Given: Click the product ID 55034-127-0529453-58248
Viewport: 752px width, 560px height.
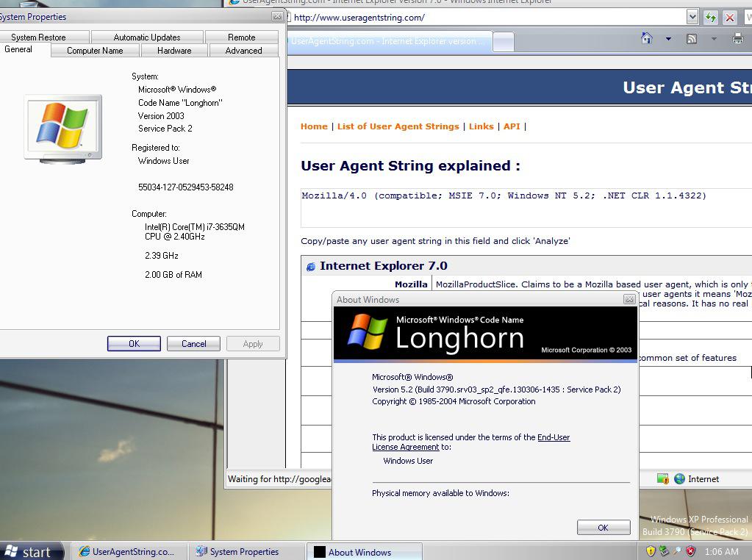Looking at the screenshot, I should 185,187.
